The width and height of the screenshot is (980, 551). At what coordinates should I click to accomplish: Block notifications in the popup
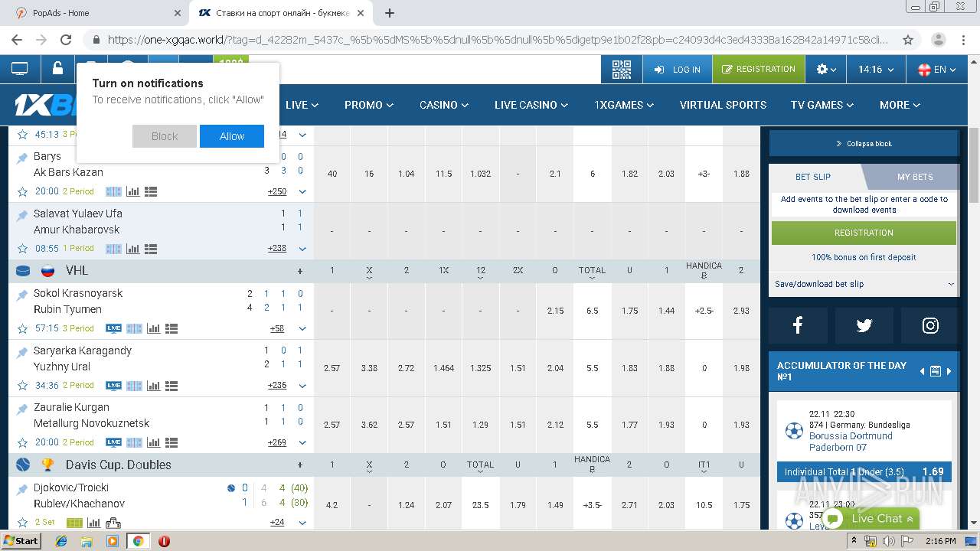(165, 136)
